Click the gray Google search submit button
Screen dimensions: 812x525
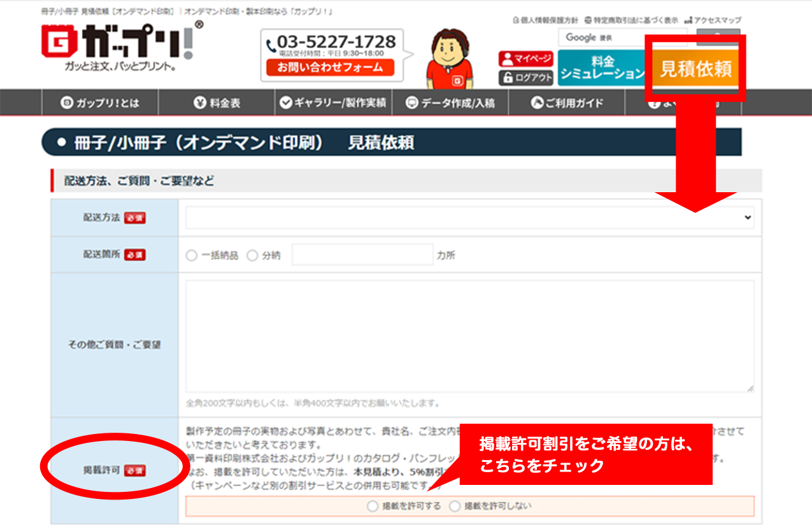717,38
